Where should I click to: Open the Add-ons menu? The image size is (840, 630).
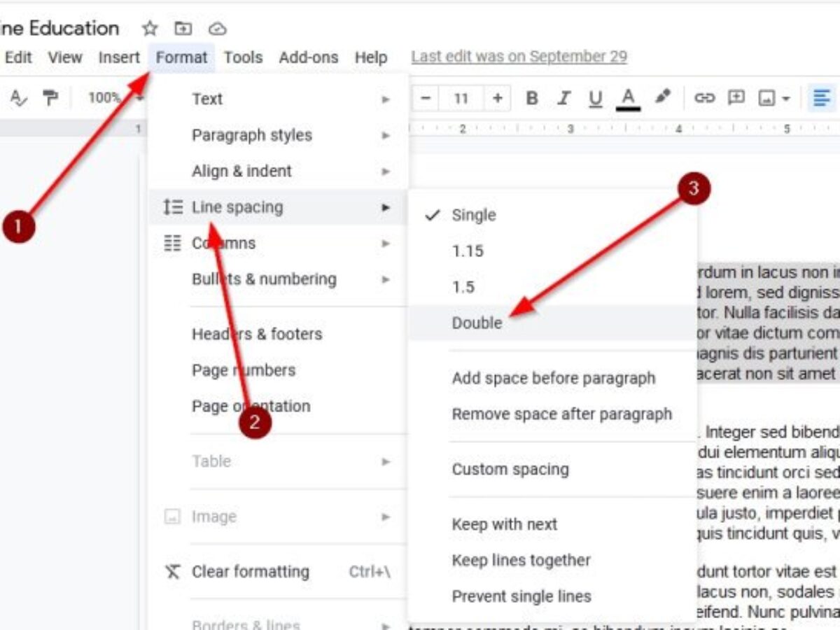[308, 57]
